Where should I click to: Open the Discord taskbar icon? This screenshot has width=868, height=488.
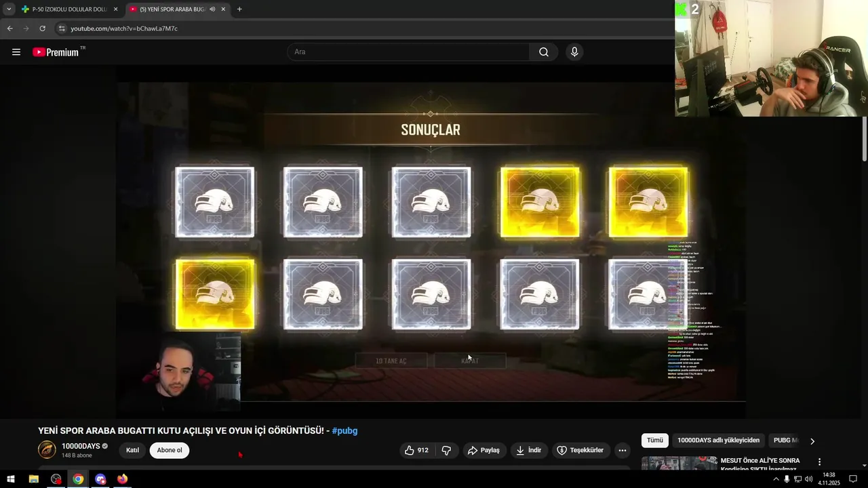pos(100,479)
